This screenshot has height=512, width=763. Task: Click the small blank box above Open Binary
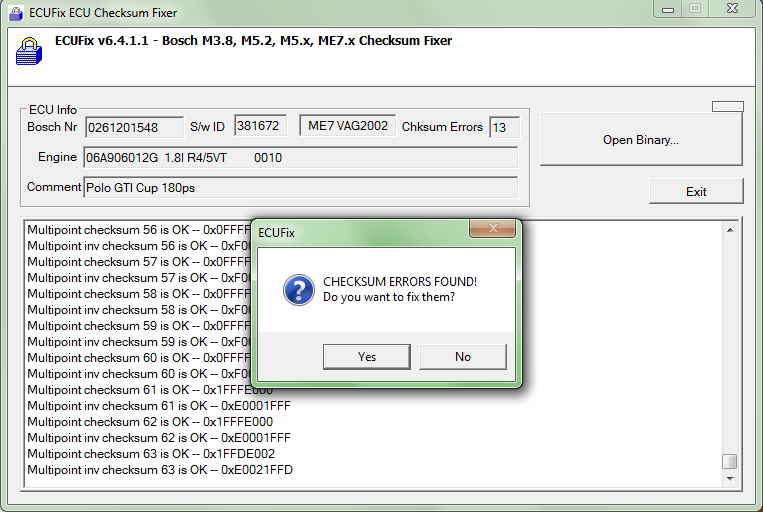[727, 107]
